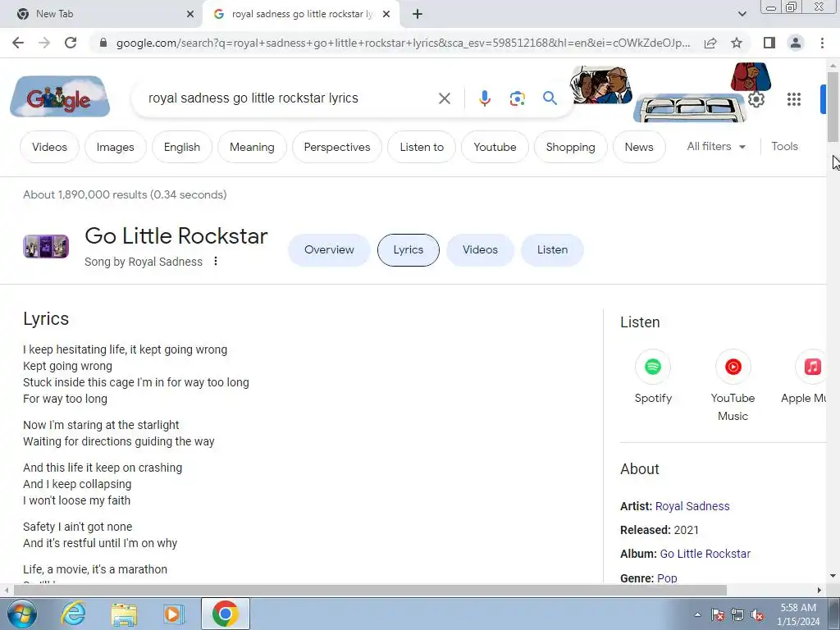Click the forward navigation arrow
This screenshot has width=840, height=630.
[44, 43]
